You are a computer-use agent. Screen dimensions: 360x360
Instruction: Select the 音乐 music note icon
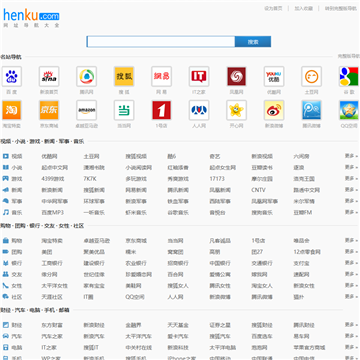pyautogui.click(x=6, y=212)
